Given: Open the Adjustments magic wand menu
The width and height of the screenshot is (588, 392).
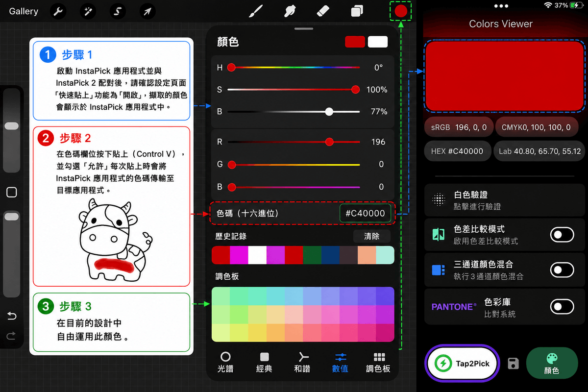Looking at the screenshot, I should click(88, 11).
